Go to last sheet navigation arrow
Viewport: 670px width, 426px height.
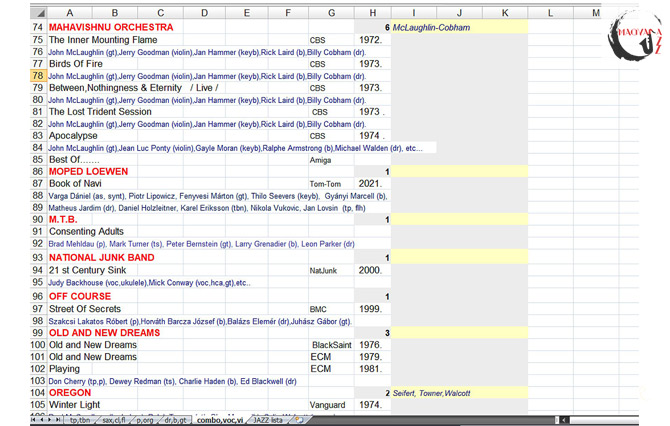tap(58, 420)
